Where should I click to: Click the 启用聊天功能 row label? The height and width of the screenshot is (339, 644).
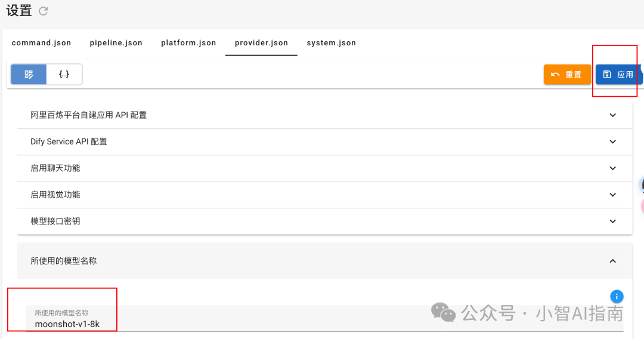[55, 168]
